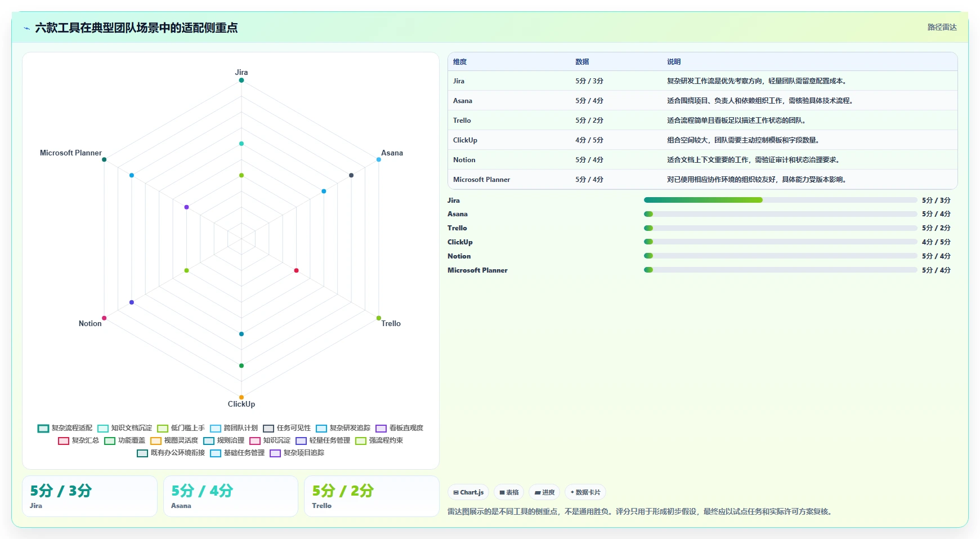Click Trello's 5分 / 2分 table cell
980x539 pixels.
tap(589, 121)
